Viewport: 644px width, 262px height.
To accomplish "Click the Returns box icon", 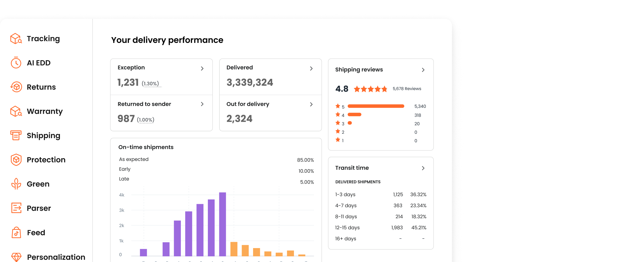I will (16, 87).
